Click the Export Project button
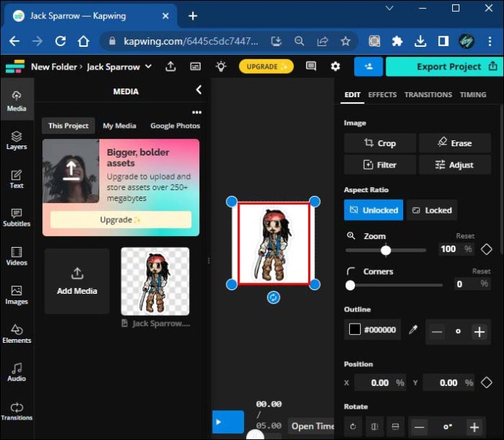This screenshot has width=504, height=440. coord(444,67)
